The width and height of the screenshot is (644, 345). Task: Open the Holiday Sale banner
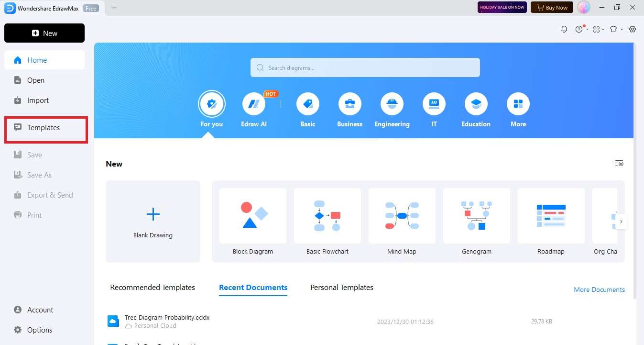502,7
